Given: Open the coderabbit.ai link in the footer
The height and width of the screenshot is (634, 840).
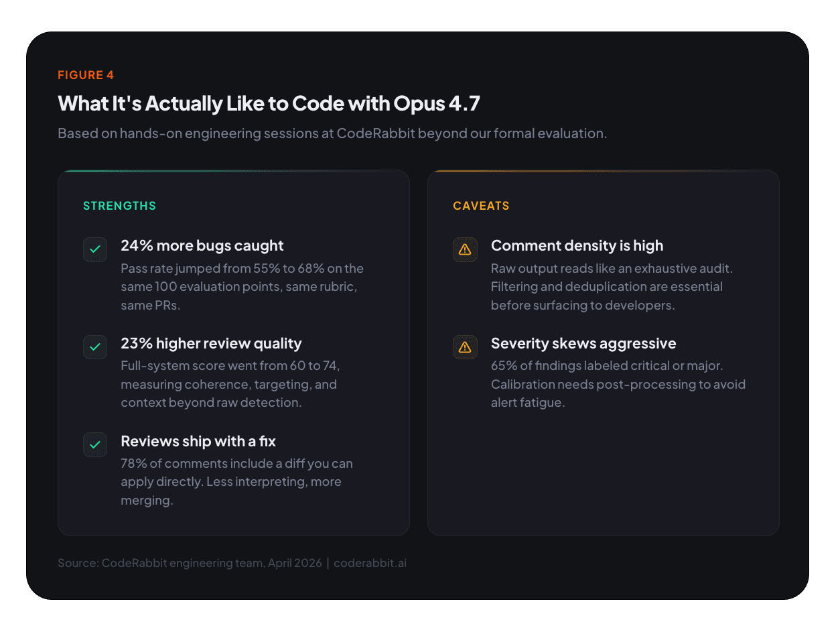Looking at the screenshot, I should pyautogui.click(x=370, y=563).
